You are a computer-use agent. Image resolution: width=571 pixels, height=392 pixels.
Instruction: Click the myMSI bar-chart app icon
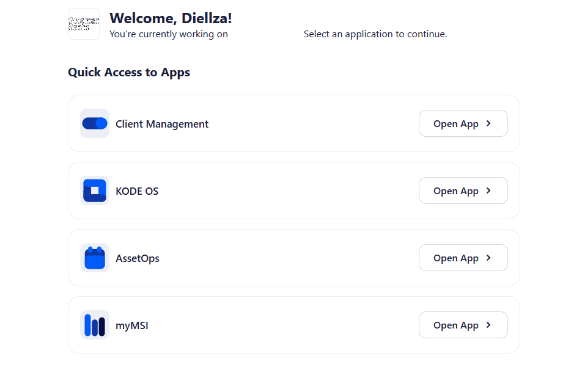point(95,325)
